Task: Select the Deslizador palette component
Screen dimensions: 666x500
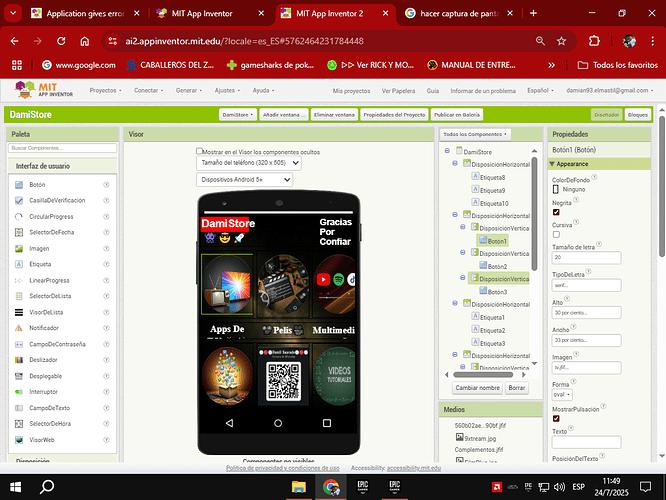Action: [x=44, y=359]
